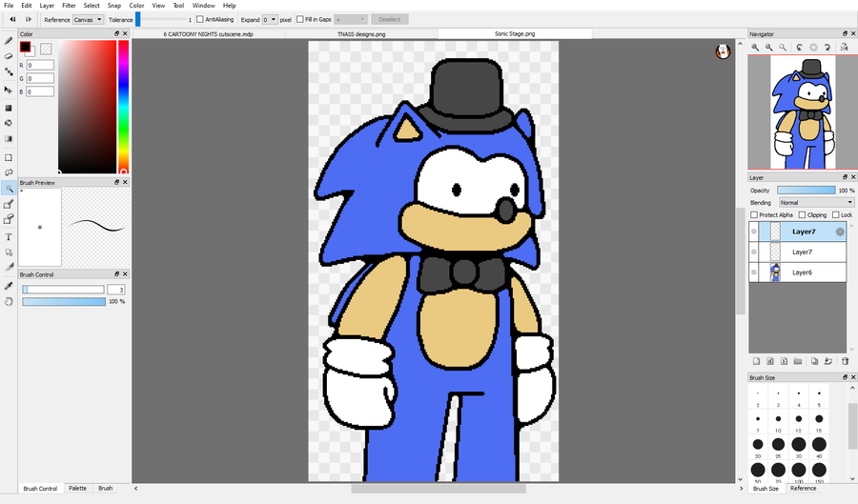858x504 pixels.
Task: Enable Fill in Gaps checkbox
Action: click(x=300, y=19)
